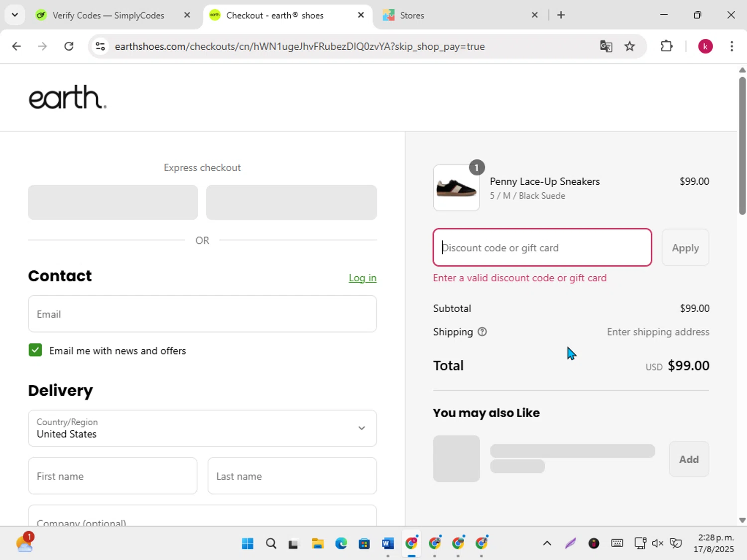Open Microsoft Word from the taskbar
This screenshot has width=747, height=560.
[388, 543]
